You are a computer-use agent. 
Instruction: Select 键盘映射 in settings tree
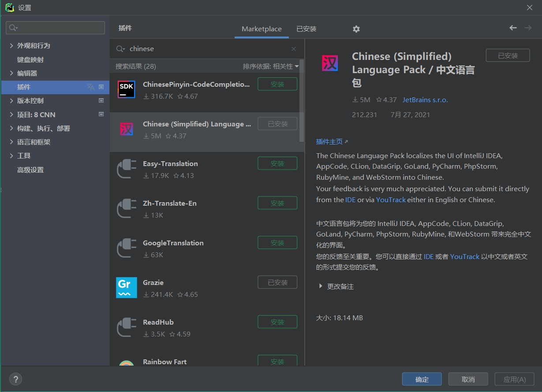[30, 59]
